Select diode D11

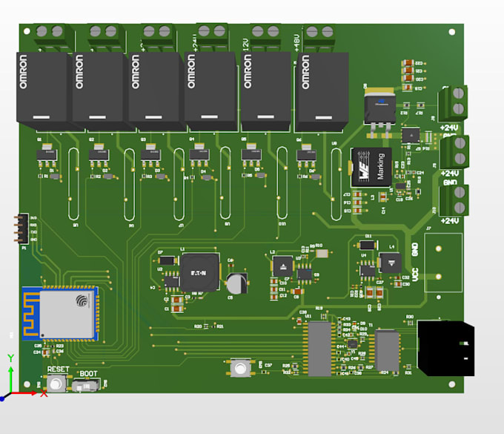pos(368,245)
